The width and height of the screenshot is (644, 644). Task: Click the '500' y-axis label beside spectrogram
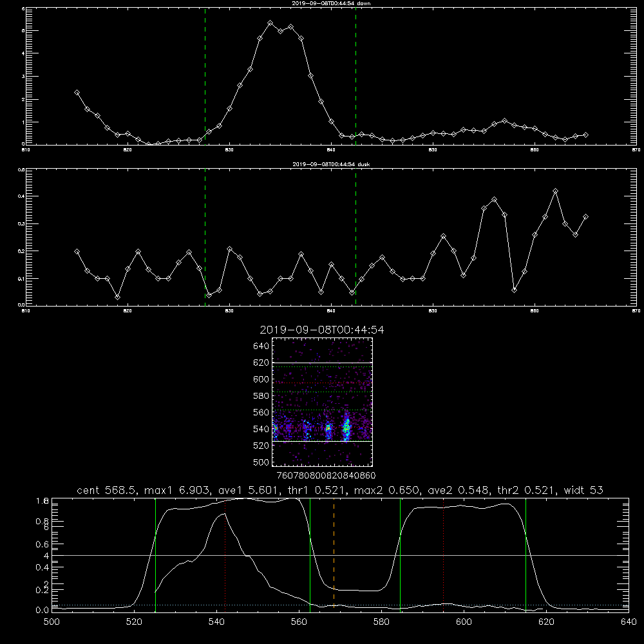pyautogui.click(x=261, y=462)
